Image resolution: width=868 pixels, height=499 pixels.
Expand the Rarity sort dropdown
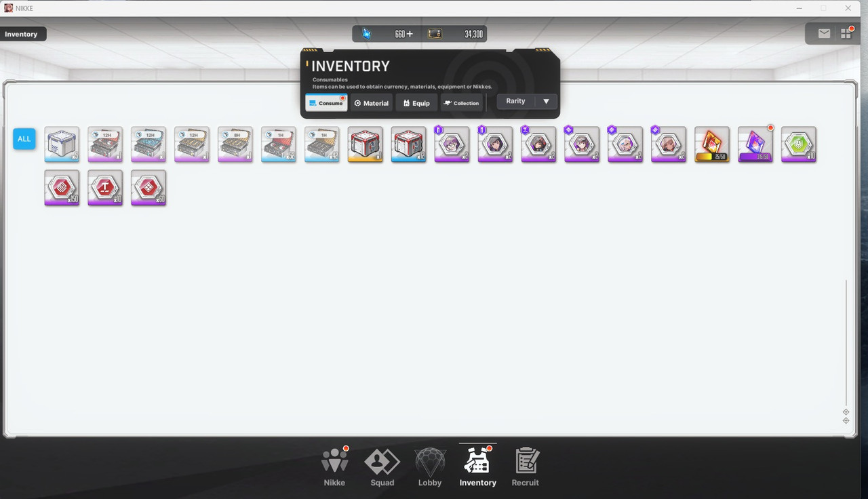pos(527,101)
